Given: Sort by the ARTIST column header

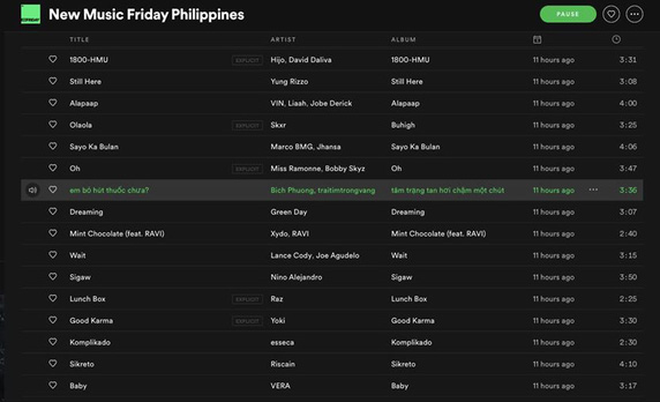Looking at the screenshot, I should 283,40.
